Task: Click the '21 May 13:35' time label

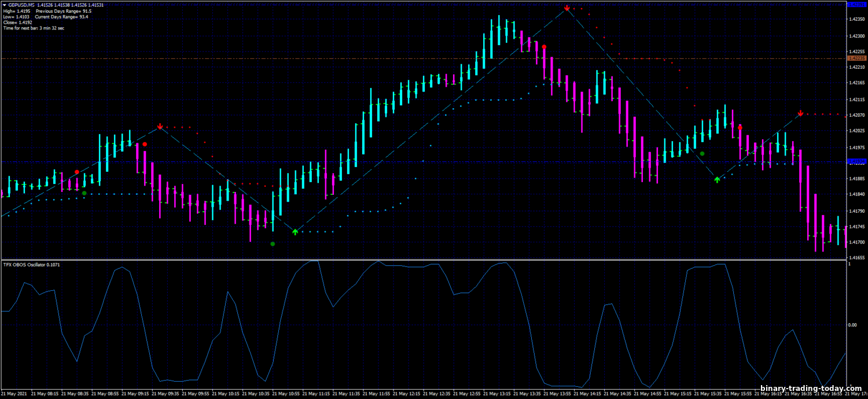Action: pyautogui.click(x=527, y=394)
